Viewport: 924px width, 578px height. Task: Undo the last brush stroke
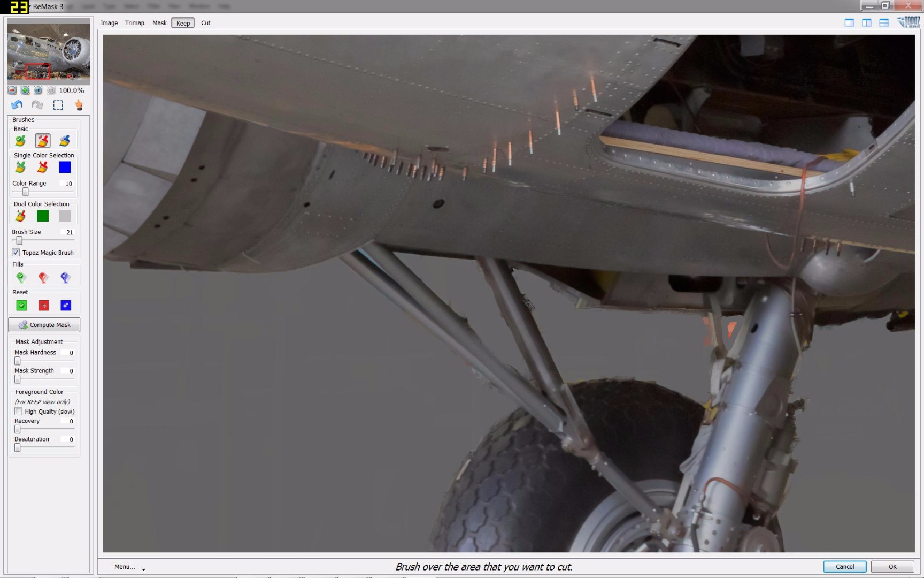(17, 105)
